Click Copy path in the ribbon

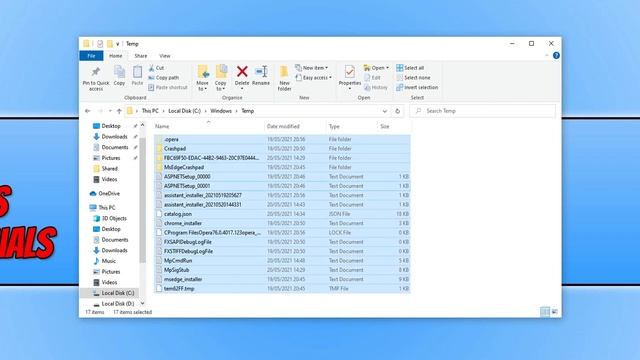164,78
